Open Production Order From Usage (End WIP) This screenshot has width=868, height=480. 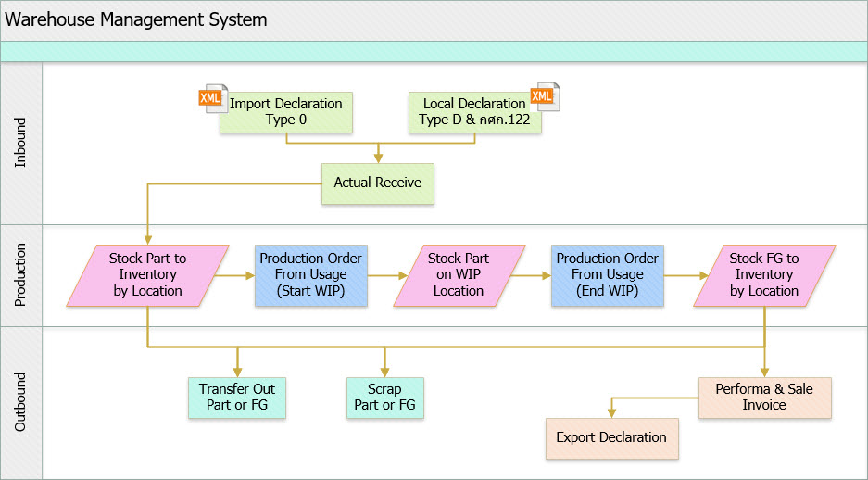tap(607, 275)
